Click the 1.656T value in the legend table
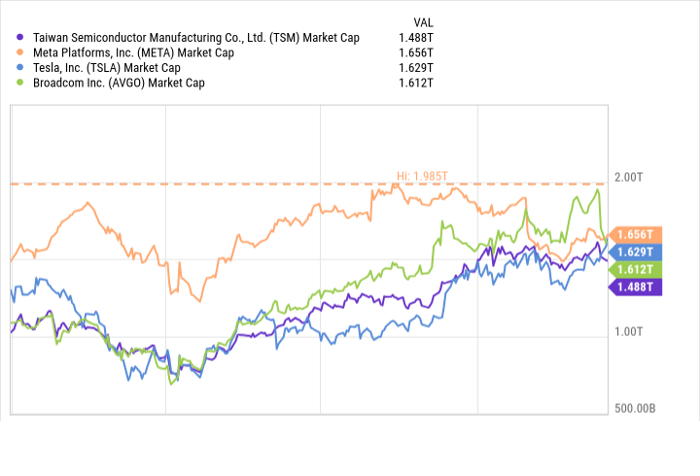 pos(416,52)
